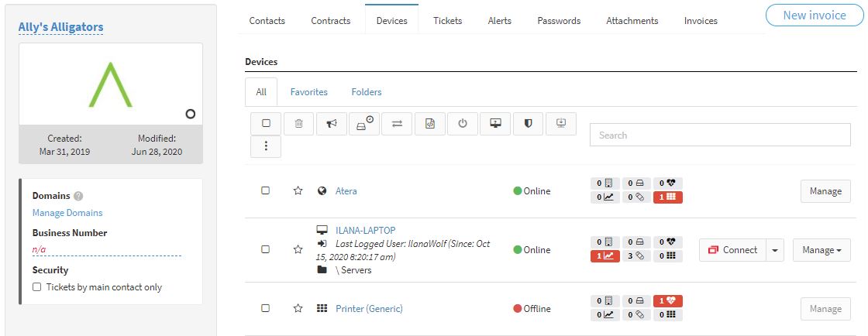Click the New invoice button

(x=815, y=15)
